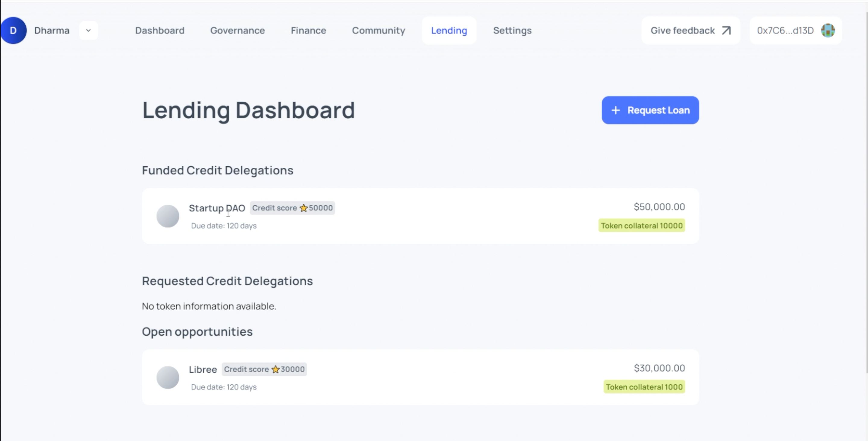Open wallet menu 0x7C6...d13D
868x441 pixels.
click(796, 30)
